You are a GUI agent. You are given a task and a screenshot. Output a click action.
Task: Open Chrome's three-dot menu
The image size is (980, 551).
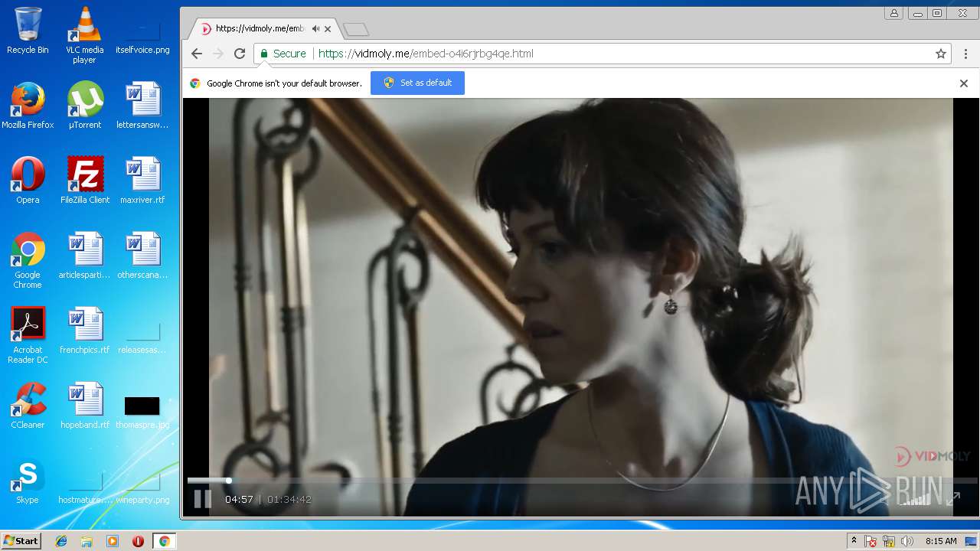[966, 54]
